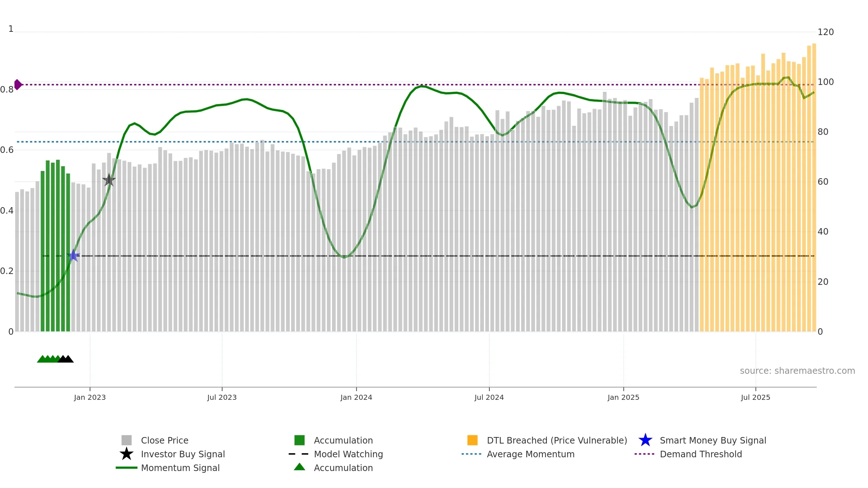Click the black triangle markers below chart
Image resolution: width=868 pixels, height=488 pixels.
[66, 359]
